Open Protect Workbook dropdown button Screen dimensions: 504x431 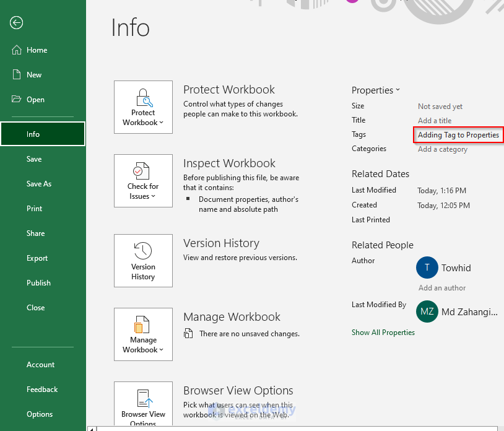point(144,107)
